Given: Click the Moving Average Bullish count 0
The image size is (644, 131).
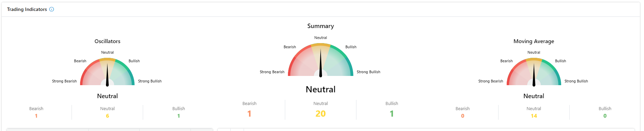Looking at the screenshot, I should pyautogui.click(x=605, y=116).
